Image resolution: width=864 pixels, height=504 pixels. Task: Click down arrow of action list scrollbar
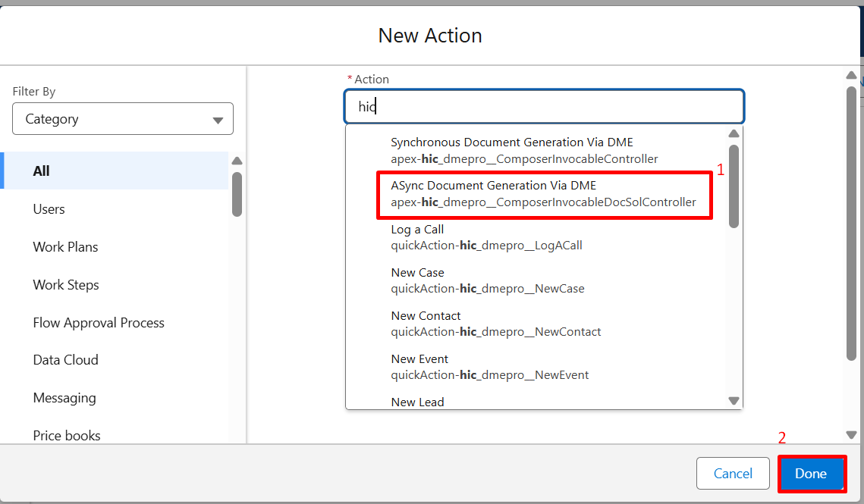pyautogui.click(x=734, y=401)
